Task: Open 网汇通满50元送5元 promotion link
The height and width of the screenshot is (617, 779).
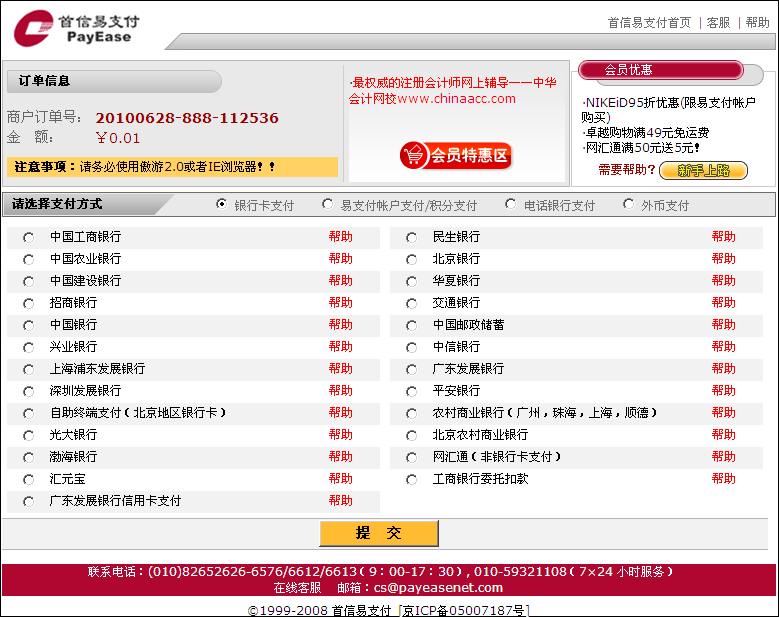Action: pos(641,148)
